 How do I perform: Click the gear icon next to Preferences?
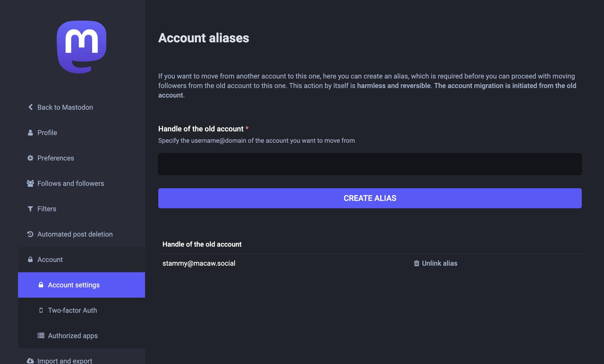tap(30, 158)
